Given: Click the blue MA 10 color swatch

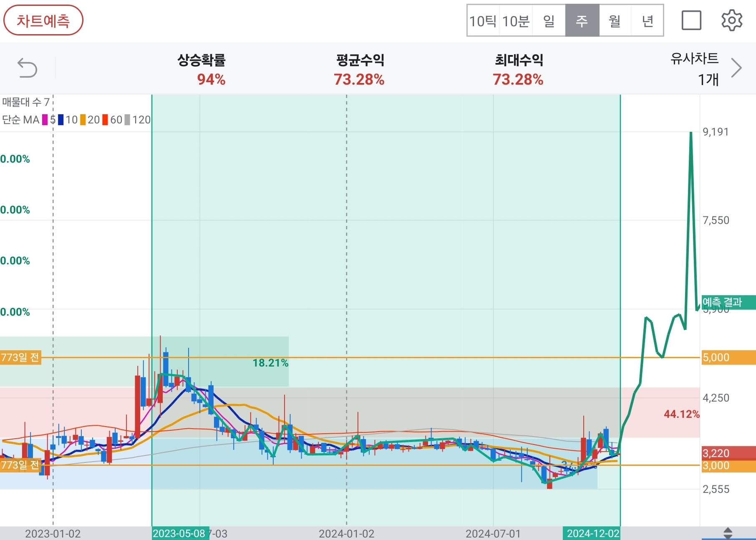Looking at the screenshot, I should click(61, 120).
